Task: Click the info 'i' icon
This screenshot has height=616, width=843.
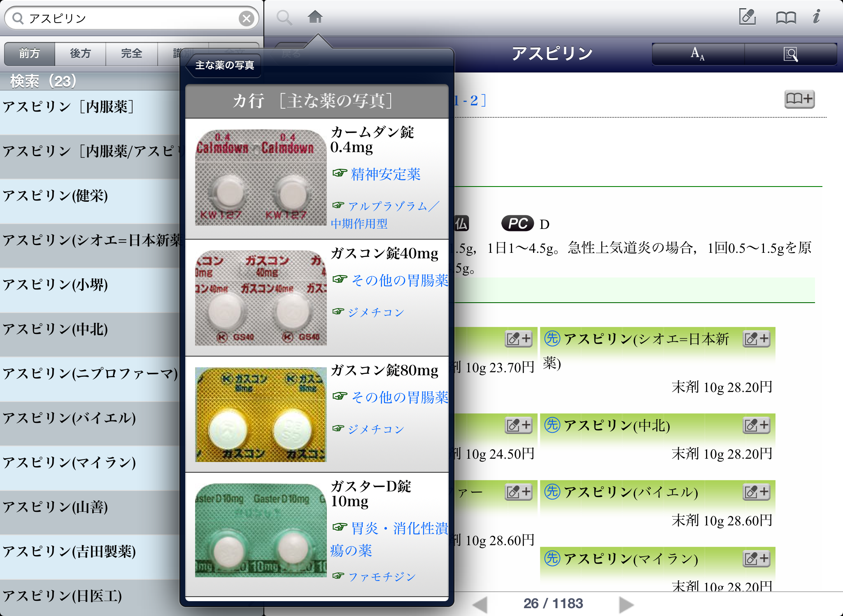Action: click(817, 17)
